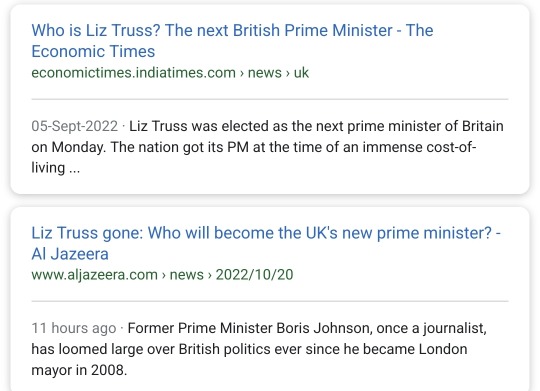Viewport: 540px width, 391px height.
Task: Click 'Al Jazeera' on the headline's second line
Action: pyautogui.click(x=70, y=254)
